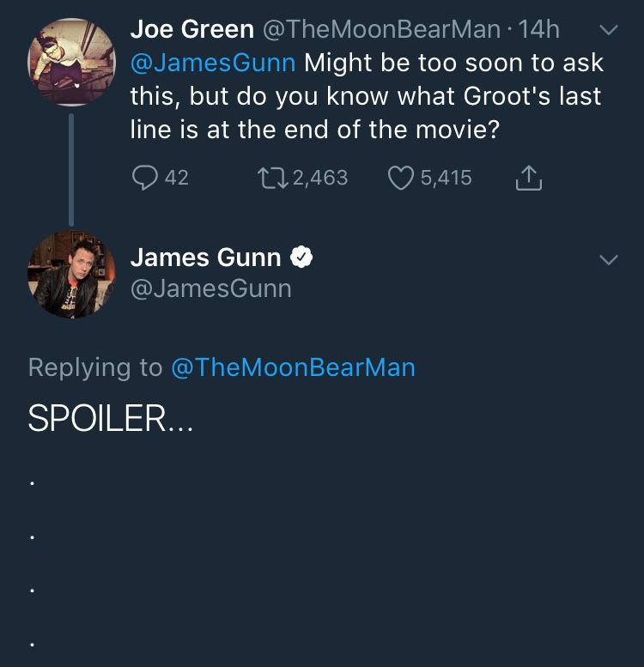Viewport: 644px width, 667px height.
Task: Like the tweet with the heart icon
Action: click(x=400, y=178)
